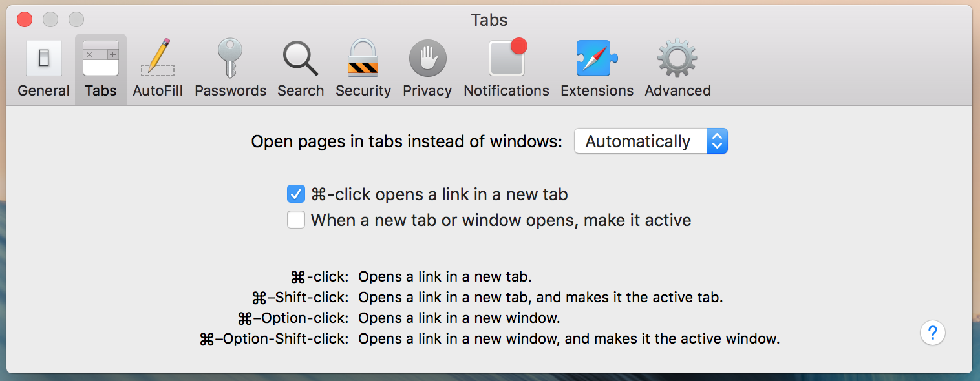Enable make new tab or window active
This screenshot has height=381, width=980.
[296, 220]
